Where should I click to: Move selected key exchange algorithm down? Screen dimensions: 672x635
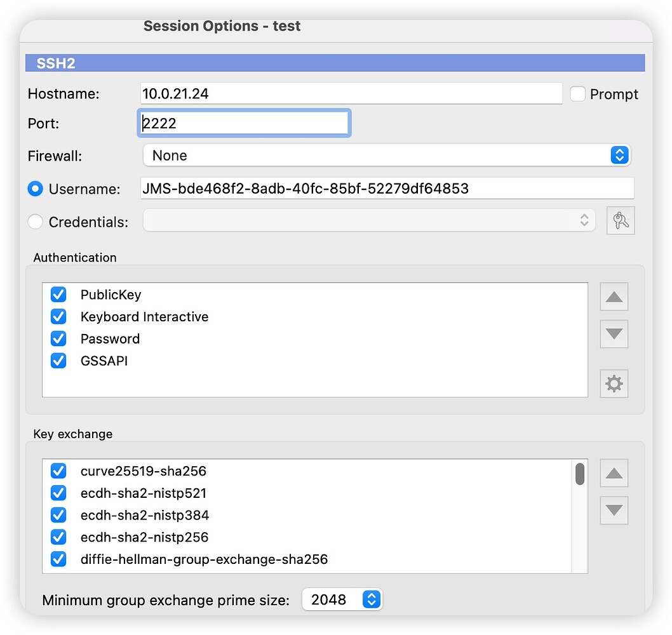pos(614,510)
